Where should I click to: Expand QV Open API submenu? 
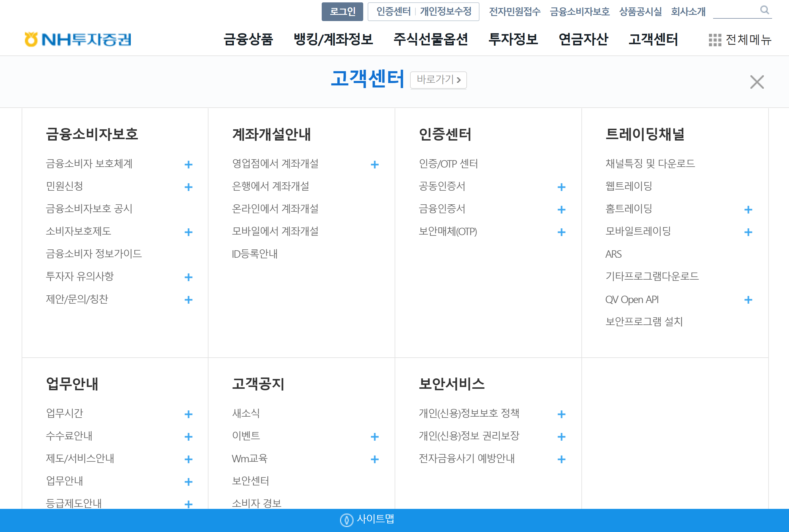pos(748,300)
